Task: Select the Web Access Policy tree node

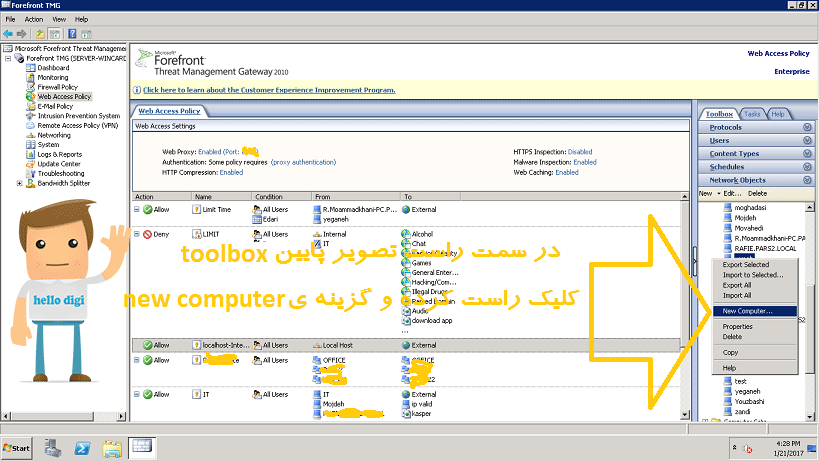Action: point(64,97)
